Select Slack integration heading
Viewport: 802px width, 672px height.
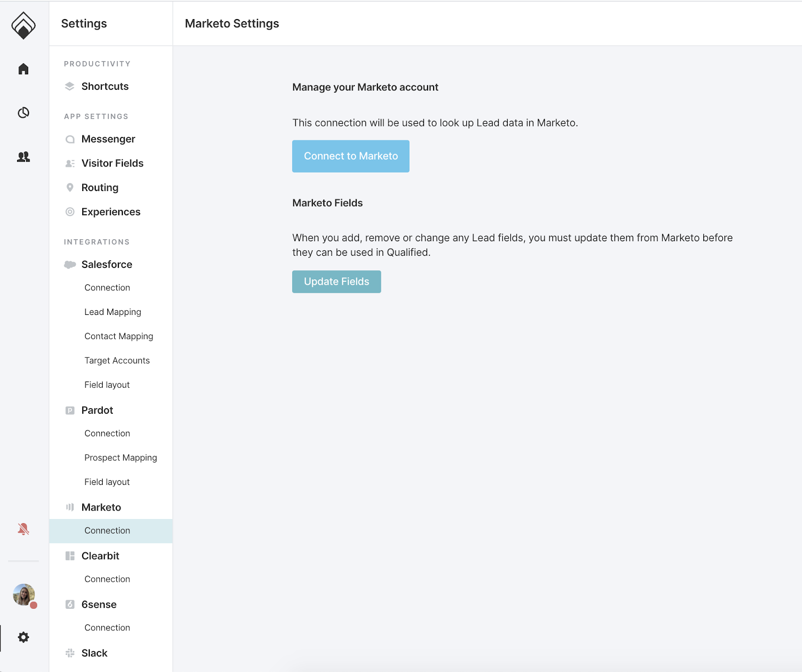click(x=94, y=653)
